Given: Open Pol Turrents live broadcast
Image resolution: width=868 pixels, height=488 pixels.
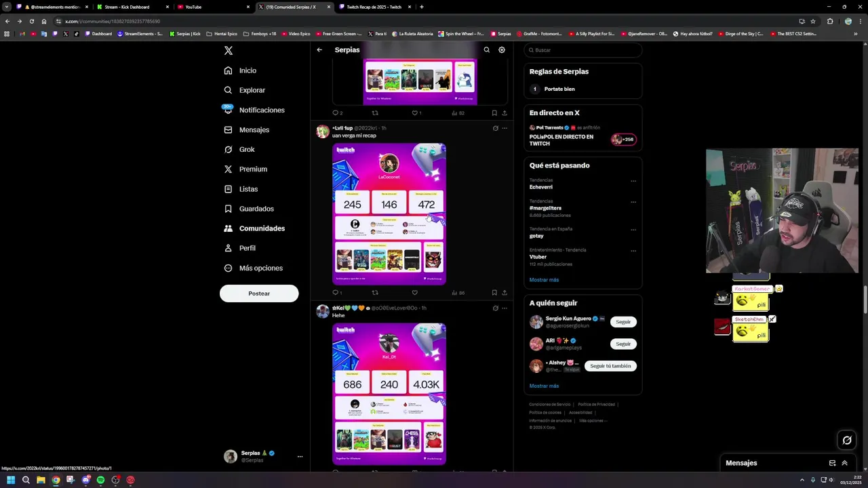Looking at the screenshot, I should 583,136.
